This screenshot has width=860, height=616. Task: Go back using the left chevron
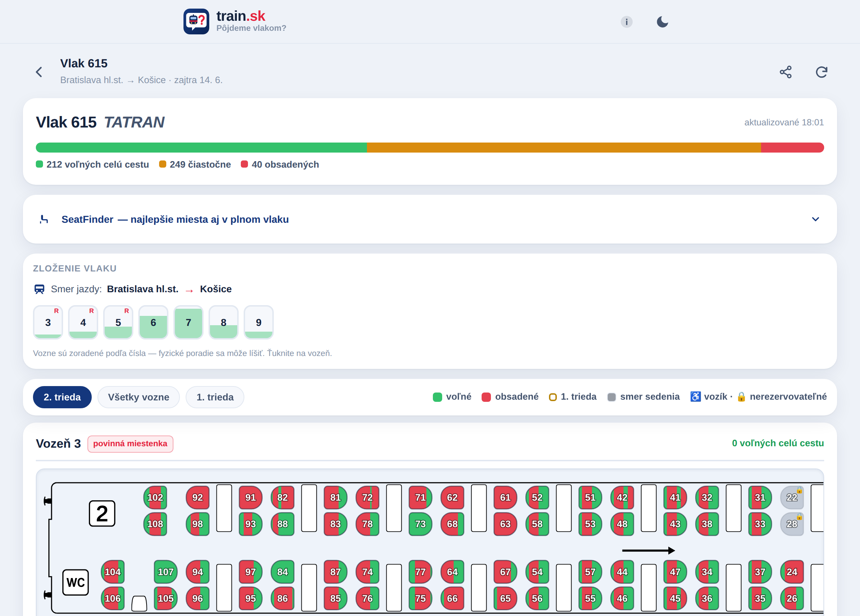click(x=39, y=72)
